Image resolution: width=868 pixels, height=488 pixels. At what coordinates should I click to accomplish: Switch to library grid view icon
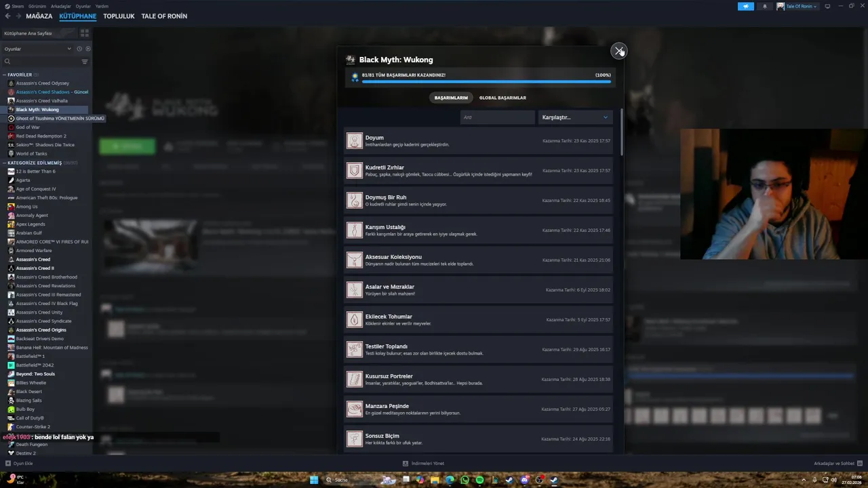coord(85,33)
